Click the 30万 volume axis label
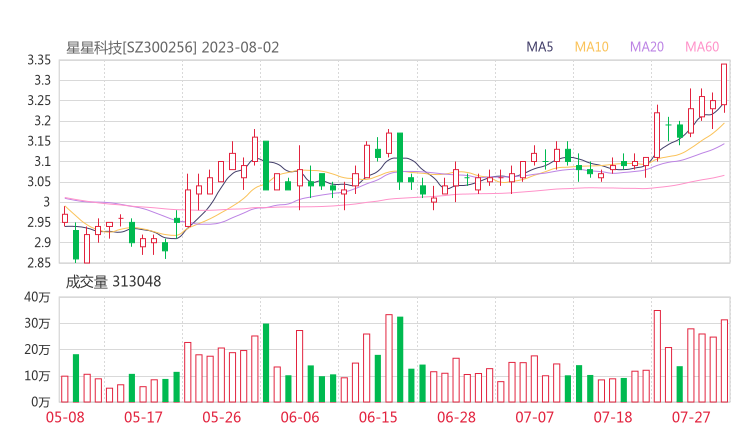Screen dimensions: 740x440 coord(37,323)
